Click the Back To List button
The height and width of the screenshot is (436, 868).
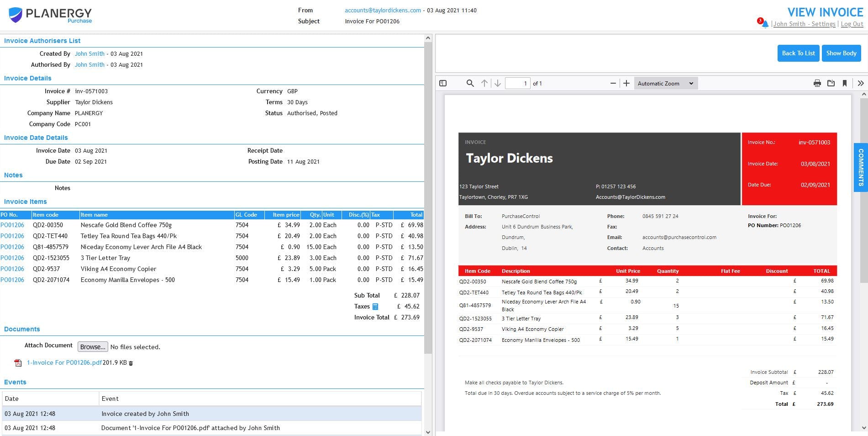click(798, 53)
